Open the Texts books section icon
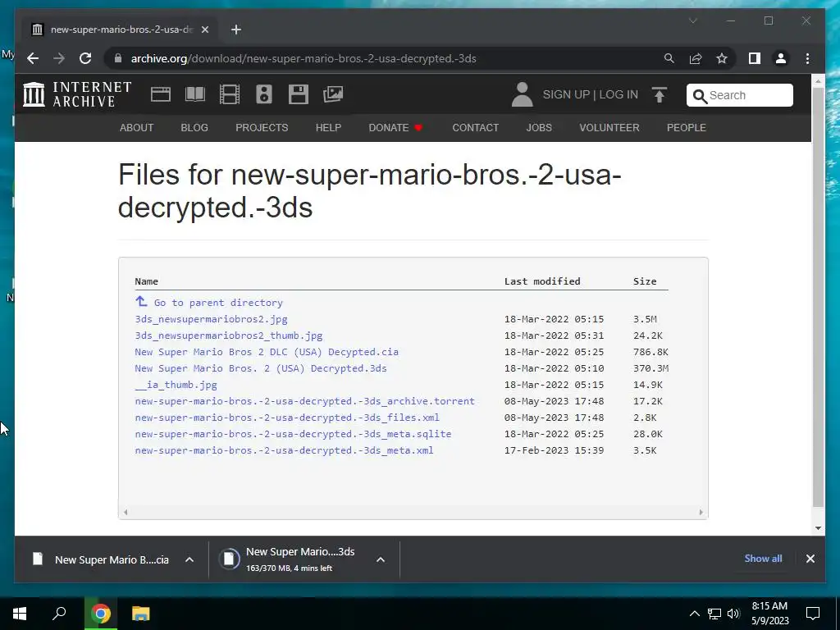 [195, 94]
